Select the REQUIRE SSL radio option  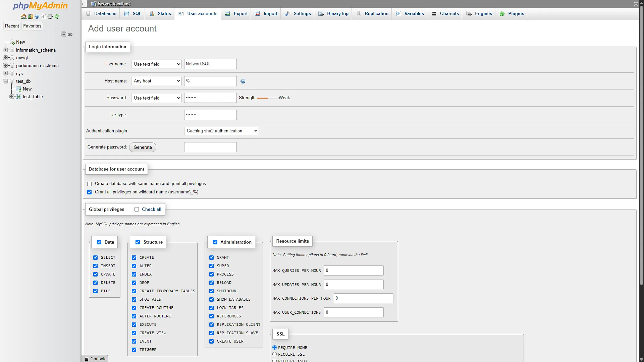[x=274, y=354]
